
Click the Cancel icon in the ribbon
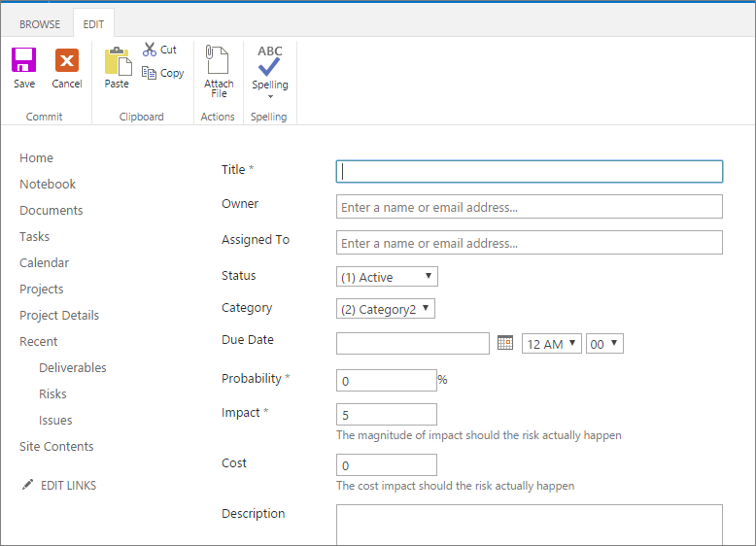[66, 60]
